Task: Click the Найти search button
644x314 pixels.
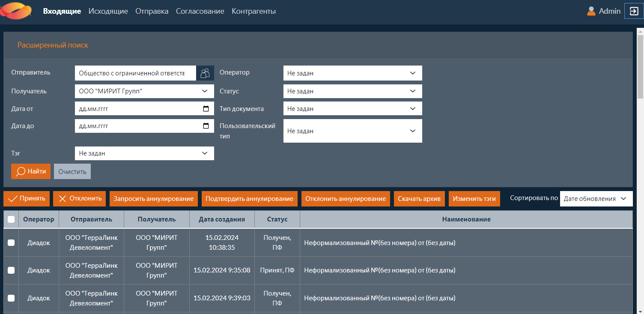Action: pos(31,171)
